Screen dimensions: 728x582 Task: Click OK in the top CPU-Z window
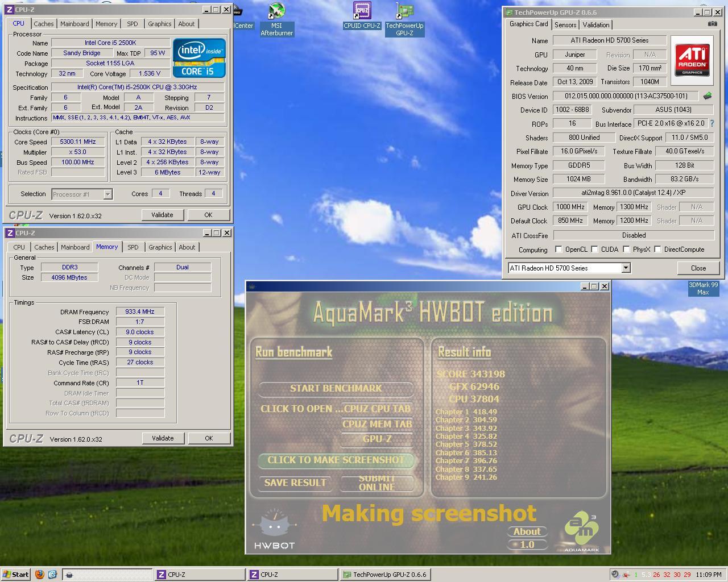208,215
